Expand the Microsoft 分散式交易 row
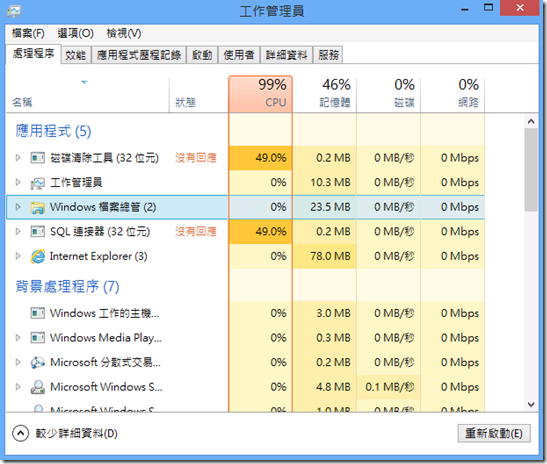Screen dimensions: 547x464 18,362
